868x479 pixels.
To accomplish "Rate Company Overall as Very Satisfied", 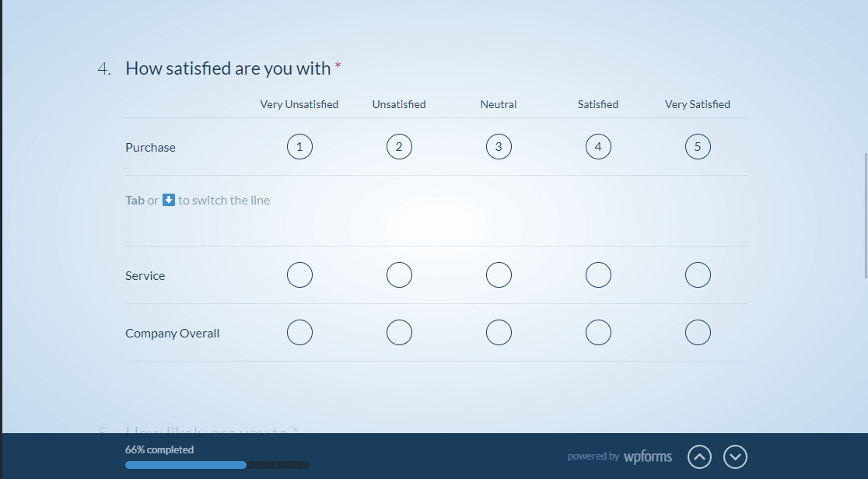I will pyautogui.click(x=698, y=333).
